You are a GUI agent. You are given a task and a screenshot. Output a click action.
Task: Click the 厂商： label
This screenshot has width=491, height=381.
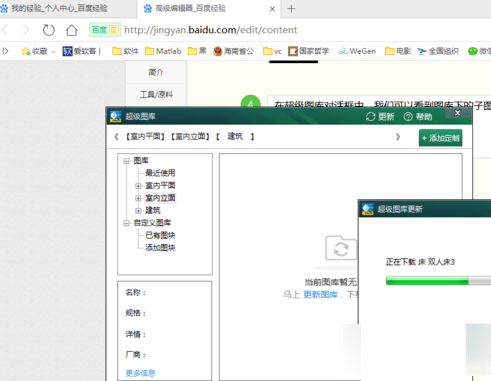pos(136,355)
